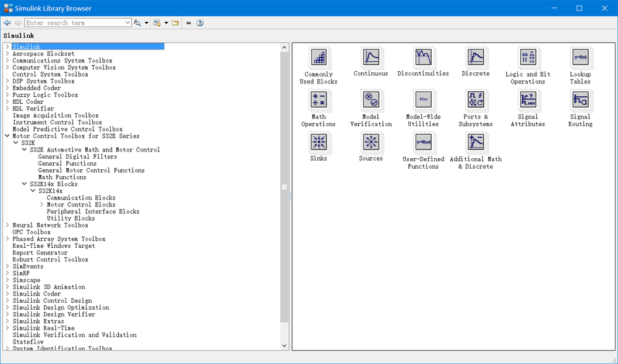Select Embedded Coder in library tree

36,88
